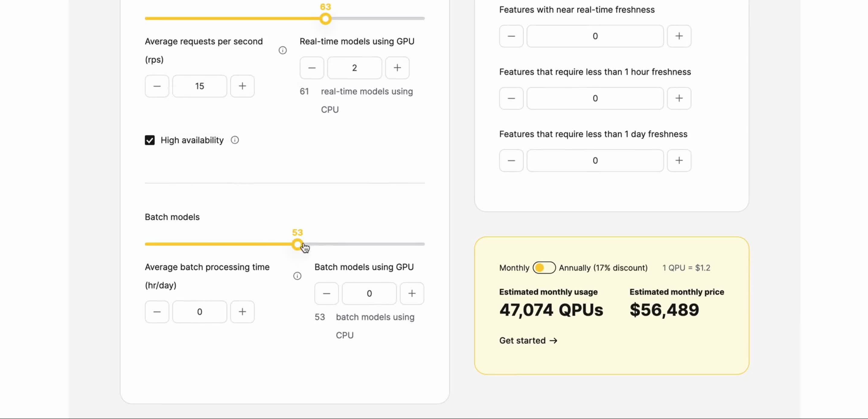868x419 pixels.
Task: Increase batch models using GPU count
Action: (x=412, y=294)
